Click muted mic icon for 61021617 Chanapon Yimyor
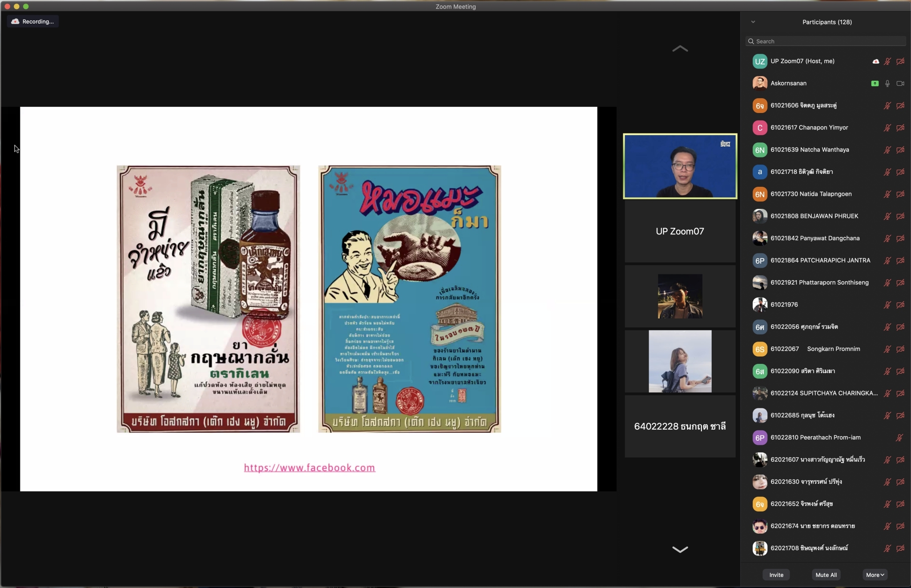Screen dimensions: 911x588 [887, 128]
